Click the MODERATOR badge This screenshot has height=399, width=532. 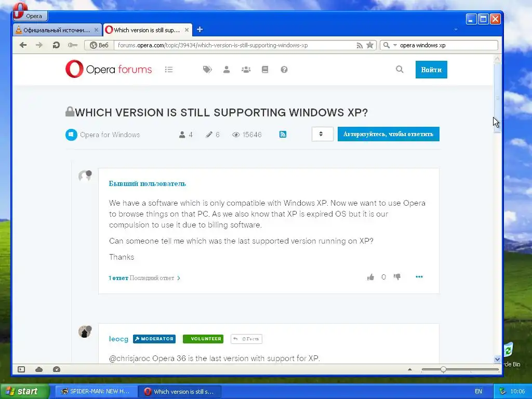pos(154,339)
